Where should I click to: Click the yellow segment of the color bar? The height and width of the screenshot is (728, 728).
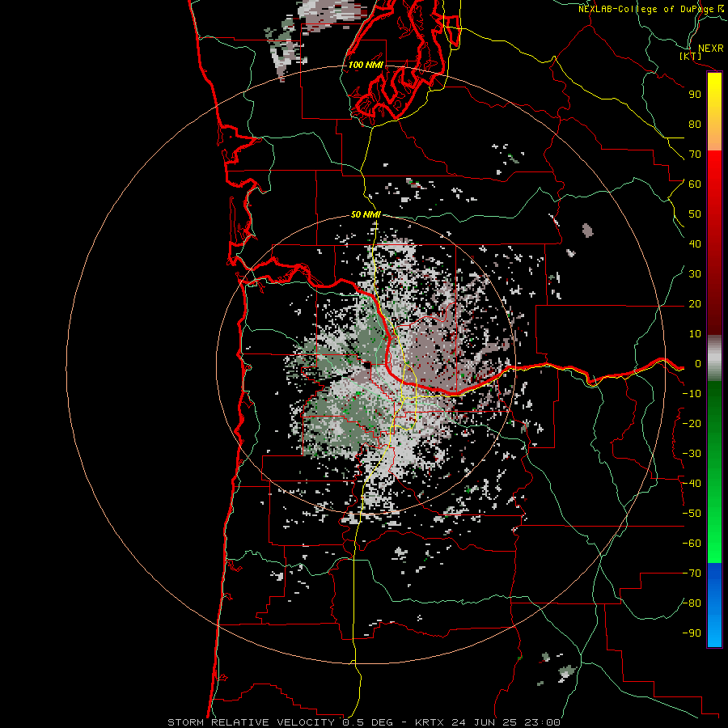coord(714,112)
